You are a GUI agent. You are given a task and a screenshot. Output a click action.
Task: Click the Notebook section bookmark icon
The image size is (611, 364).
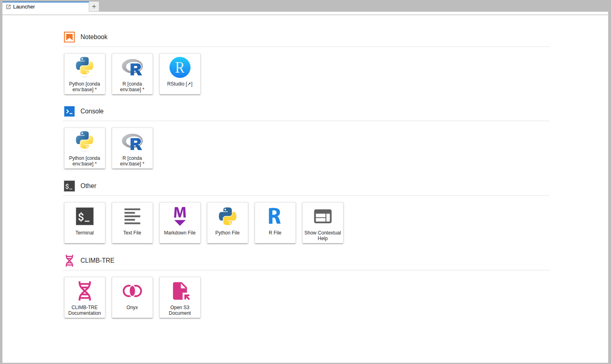pos(69,37)
